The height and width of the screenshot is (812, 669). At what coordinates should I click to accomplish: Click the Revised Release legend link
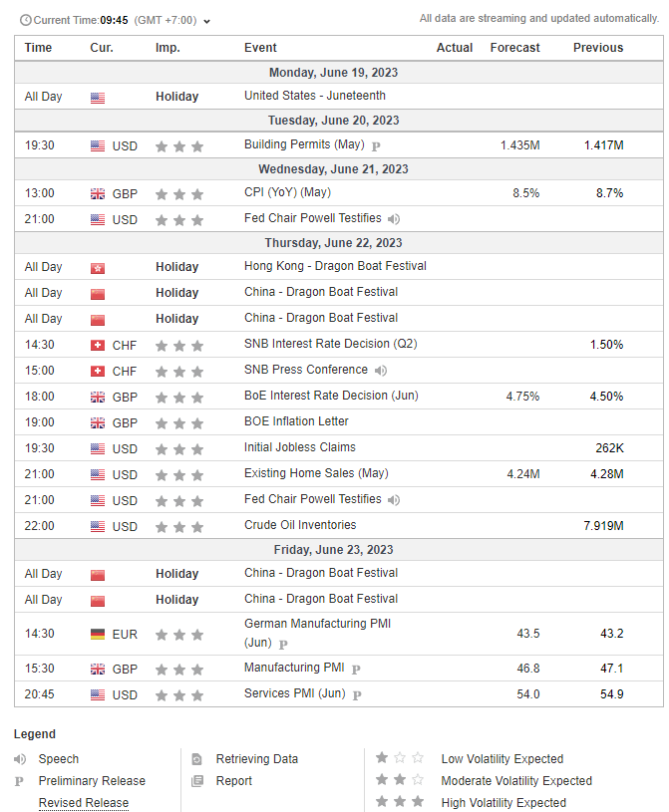coord(84,803)
